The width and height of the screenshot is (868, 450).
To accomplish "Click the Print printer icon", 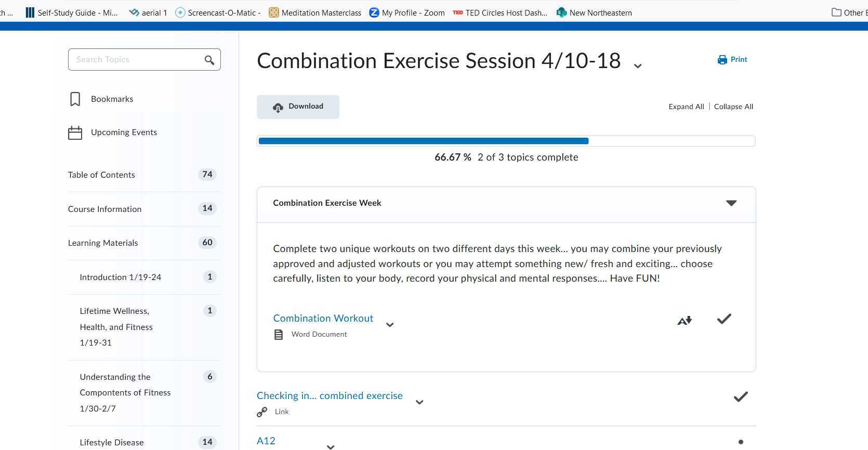I will point(722,60).
